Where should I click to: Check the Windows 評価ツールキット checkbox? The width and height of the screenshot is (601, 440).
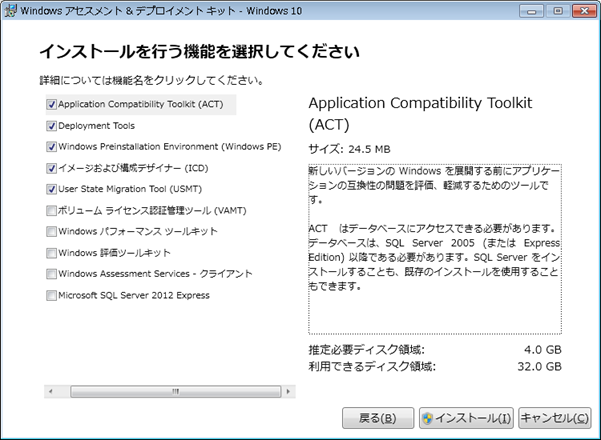point(51,253)
